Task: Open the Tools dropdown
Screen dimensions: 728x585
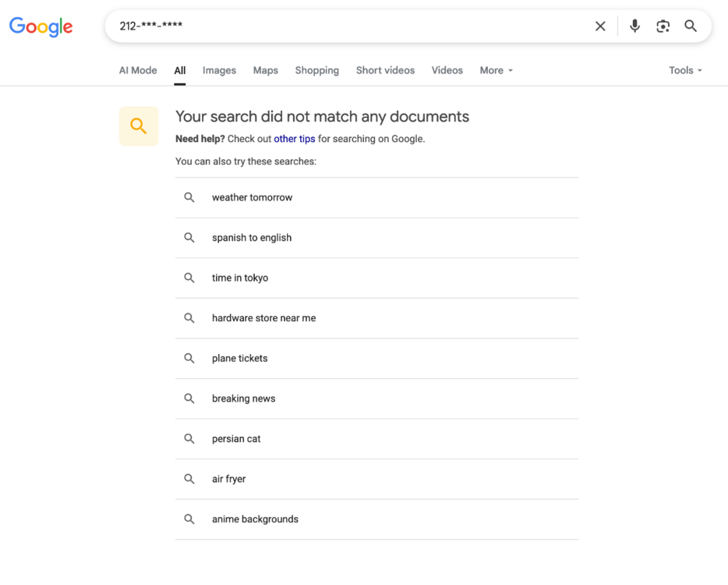Action: click(x=684, y=70)
